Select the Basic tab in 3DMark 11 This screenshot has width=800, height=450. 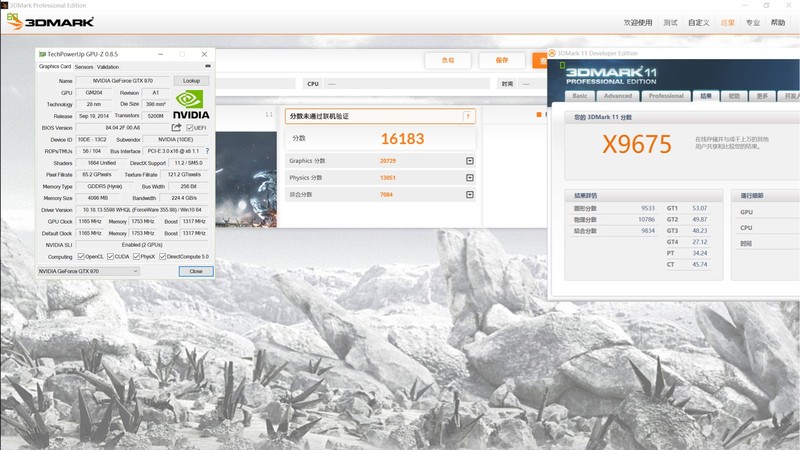tap(580, 96)
